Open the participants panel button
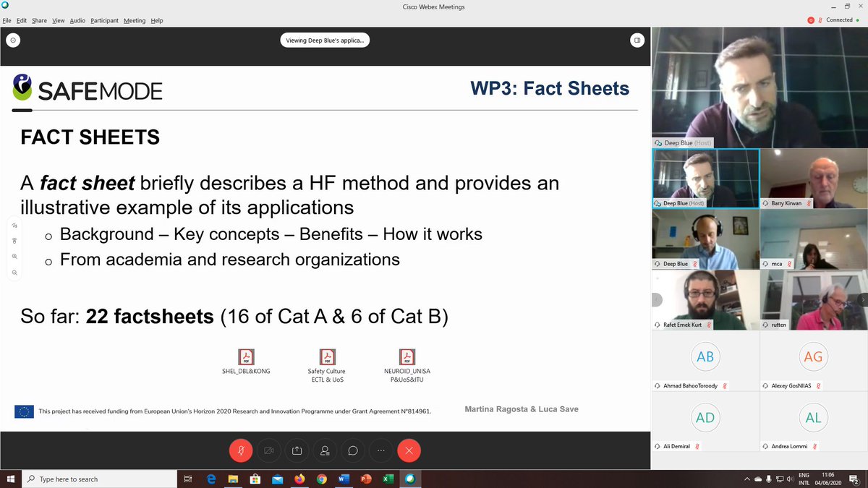Screen dimensions: 868x488 tap(325, 450)
